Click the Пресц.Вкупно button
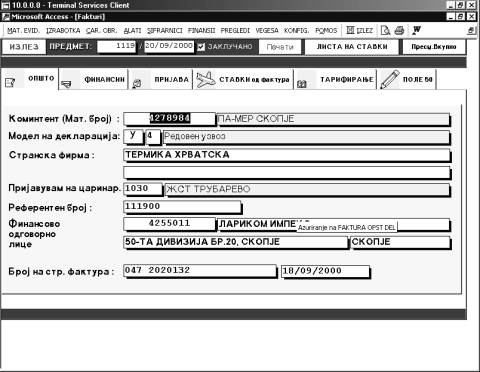Screen dimensions: 480x372 (x=434, y=47)
